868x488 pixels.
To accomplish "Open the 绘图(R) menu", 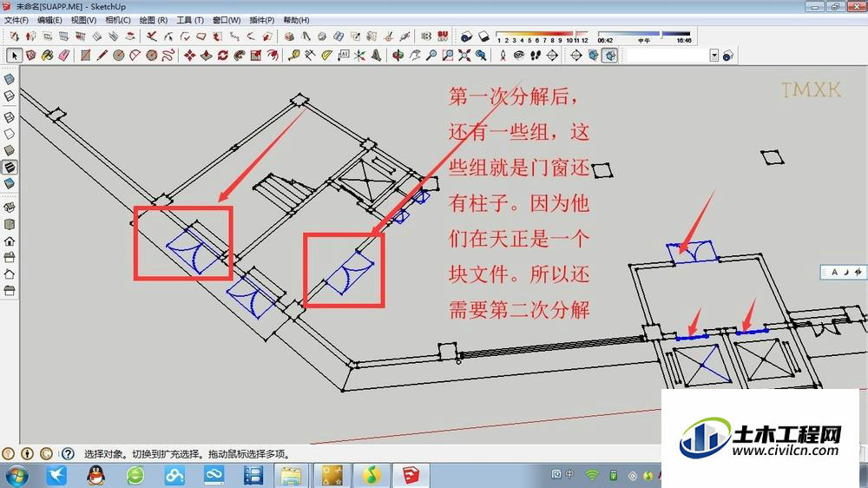I will pyautogui.click(x=154, y=20).
